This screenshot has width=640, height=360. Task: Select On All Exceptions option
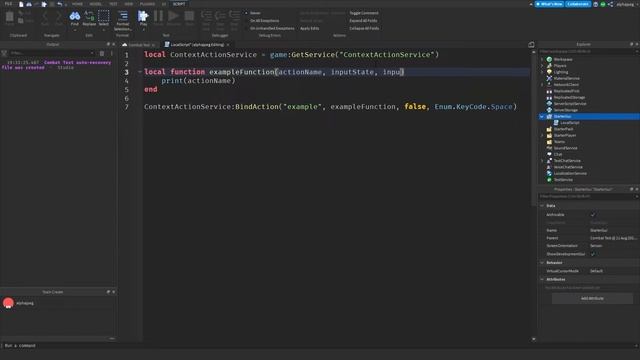pyautogui.click(x=264, y=21)
